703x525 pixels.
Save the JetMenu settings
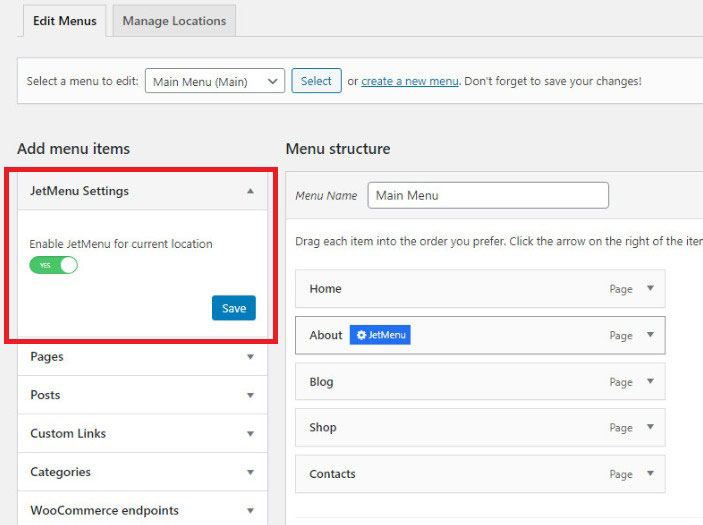234,308
